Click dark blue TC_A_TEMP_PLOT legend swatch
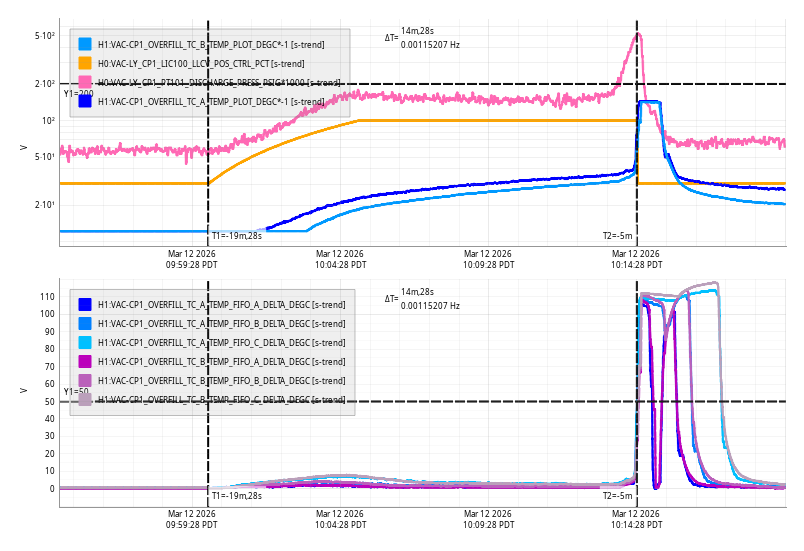Viewport: 804px width, 551px height. click(85, 101)
